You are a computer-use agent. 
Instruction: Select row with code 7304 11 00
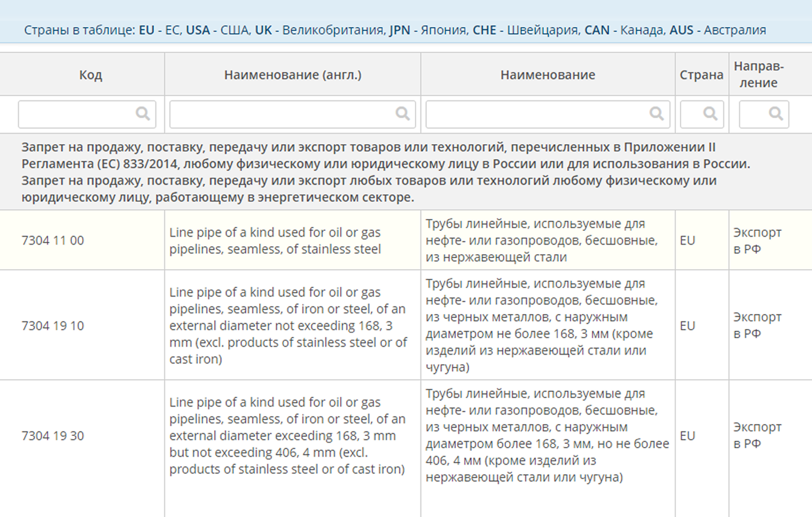tap(53, 240)
